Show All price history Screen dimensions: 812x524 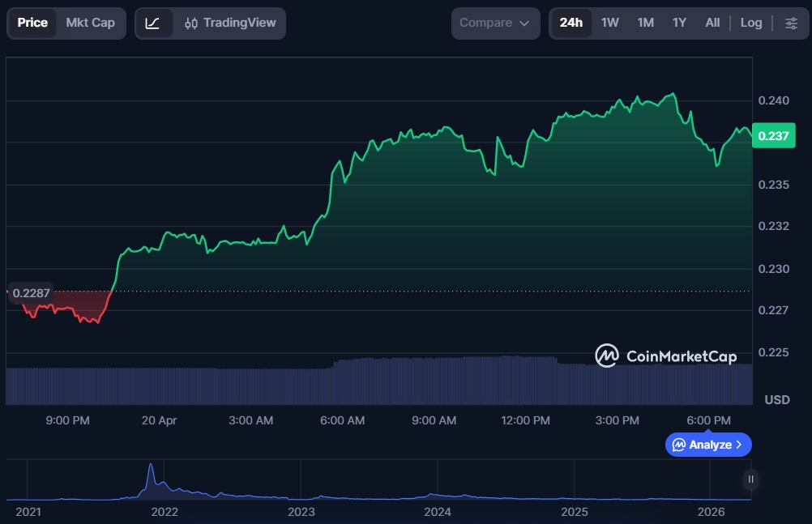712,23
